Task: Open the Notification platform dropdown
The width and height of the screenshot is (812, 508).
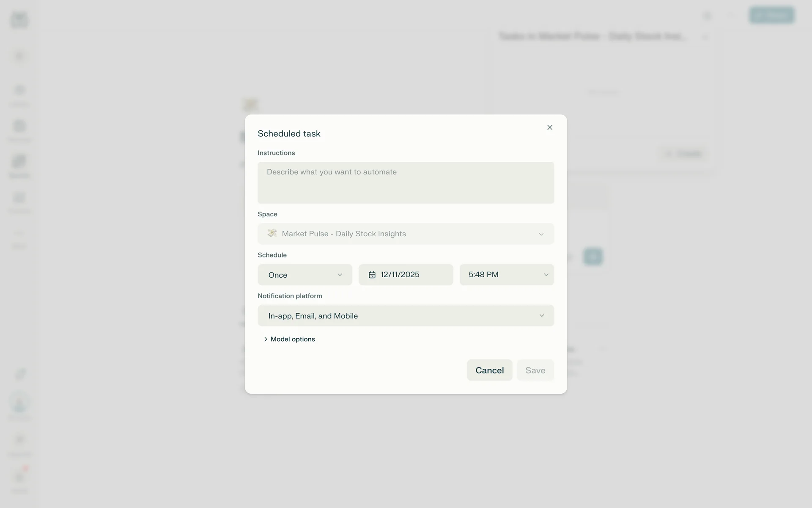Action: (405, 316)
